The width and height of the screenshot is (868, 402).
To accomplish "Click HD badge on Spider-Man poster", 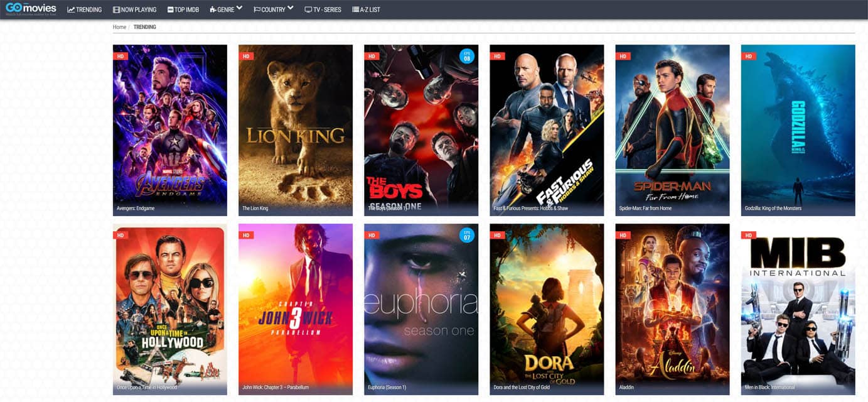I will (623, 56).
